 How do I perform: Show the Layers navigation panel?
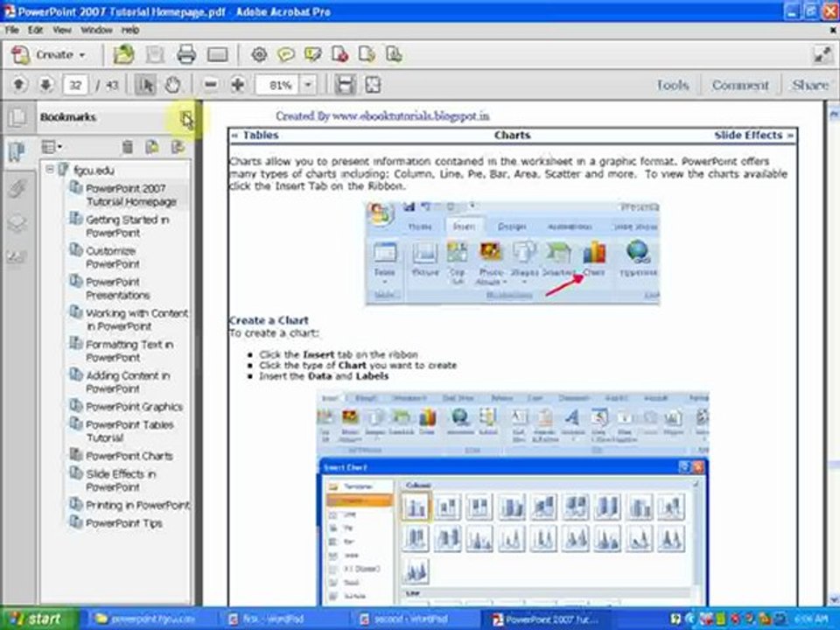tap(17, 223)
